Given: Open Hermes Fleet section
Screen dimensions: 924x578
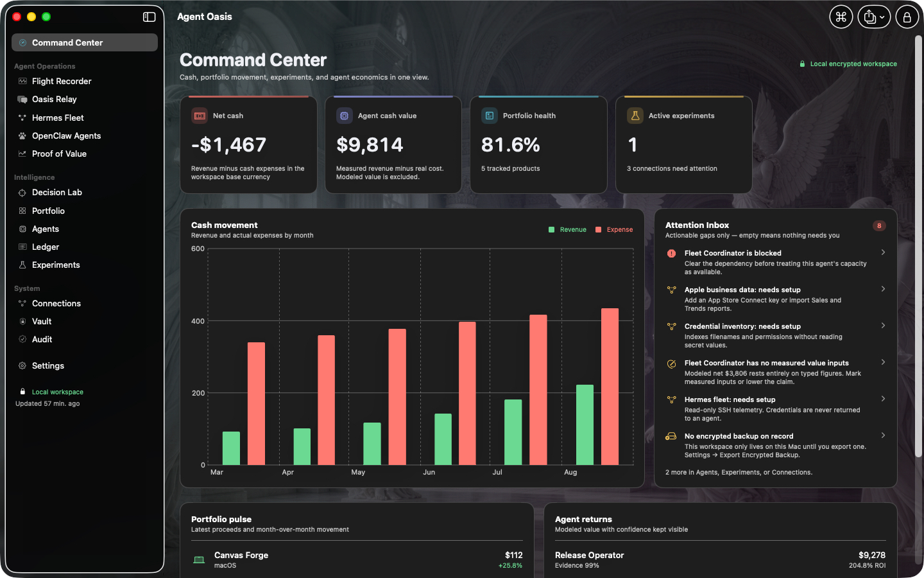Looking at the screenshot, I should tap(85, 118).
